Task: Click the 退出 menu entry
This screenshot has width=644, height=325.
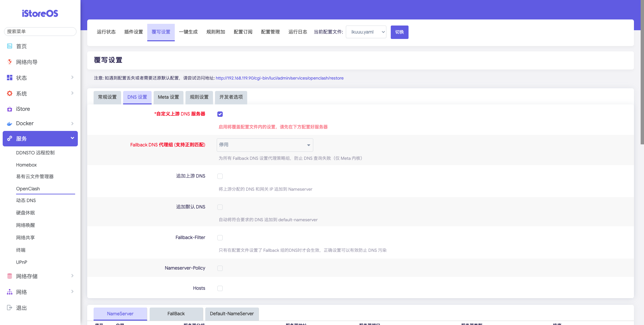Action: click(x=21, y=308)
